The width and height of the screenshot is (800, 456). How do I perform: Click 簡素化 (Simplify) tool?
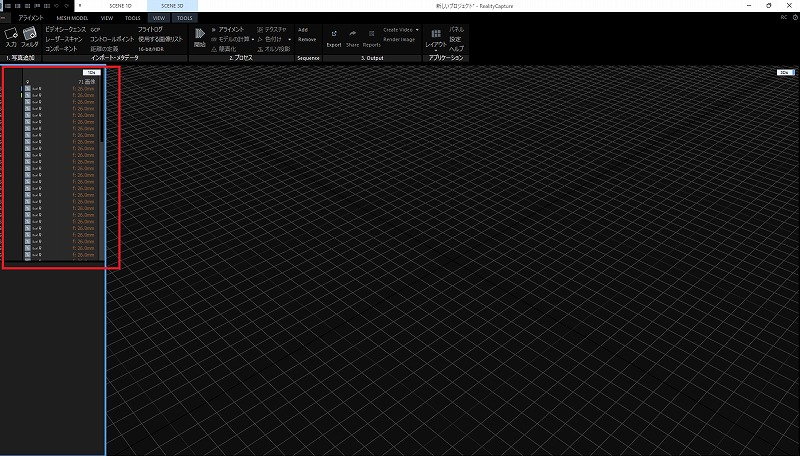click(223, 49)
